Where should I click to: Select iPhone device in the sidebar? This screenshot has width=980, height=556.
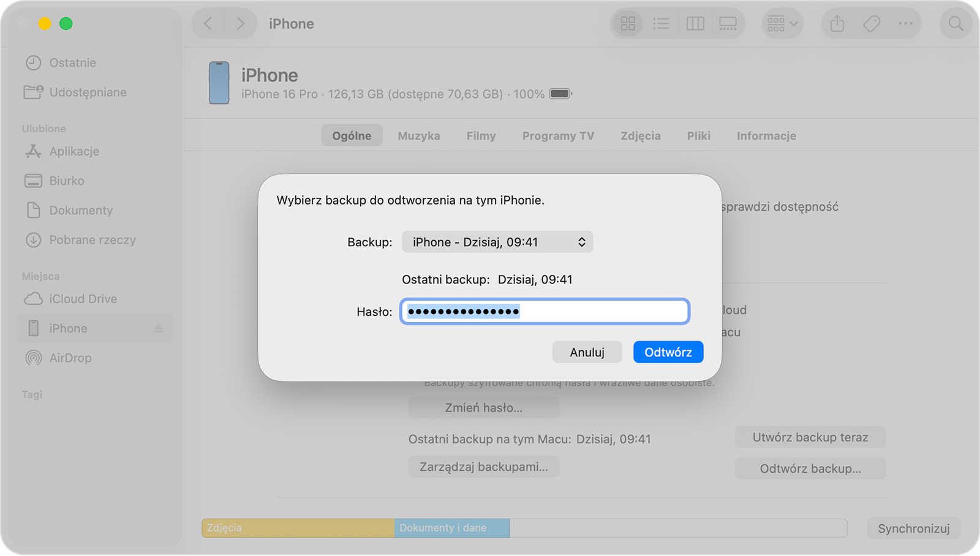[x=95, y=328]
